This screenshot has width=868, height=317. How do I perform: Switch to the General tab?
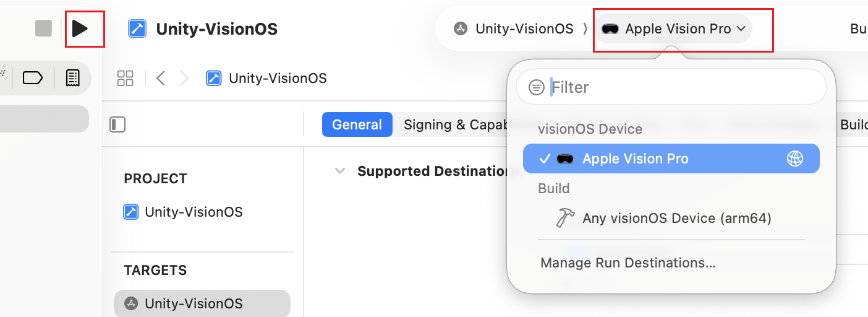coord(357,124)
